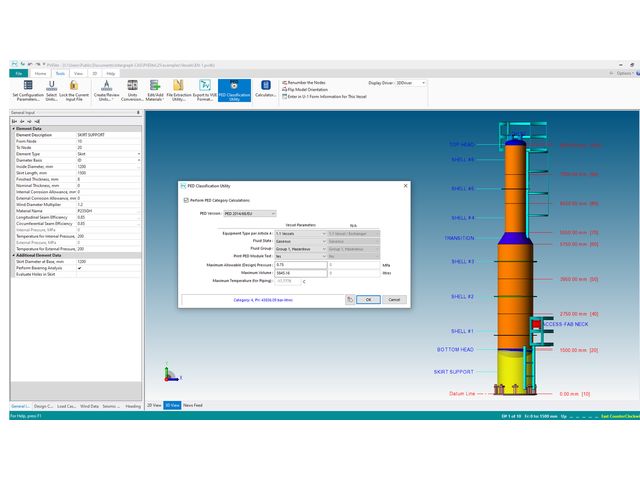Viewport: 640px width, 480px height.
Task: Open the Select Units tool
Action: (x=52, y=91)
